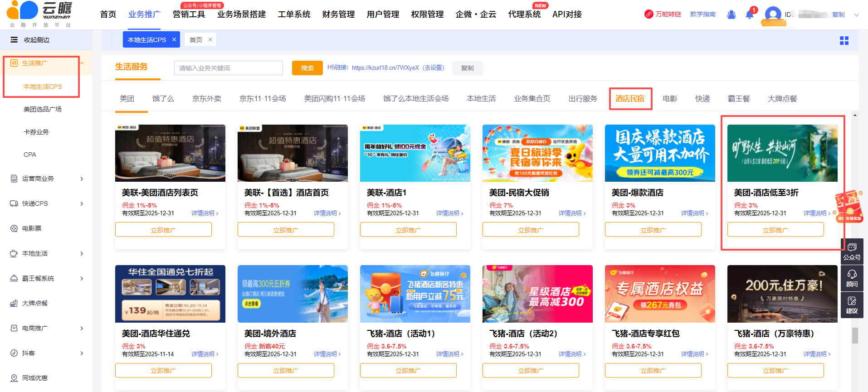This screenshot has height=392, width=868.
Task: Click the 建议 feedback icon
Action: (852, 305)
